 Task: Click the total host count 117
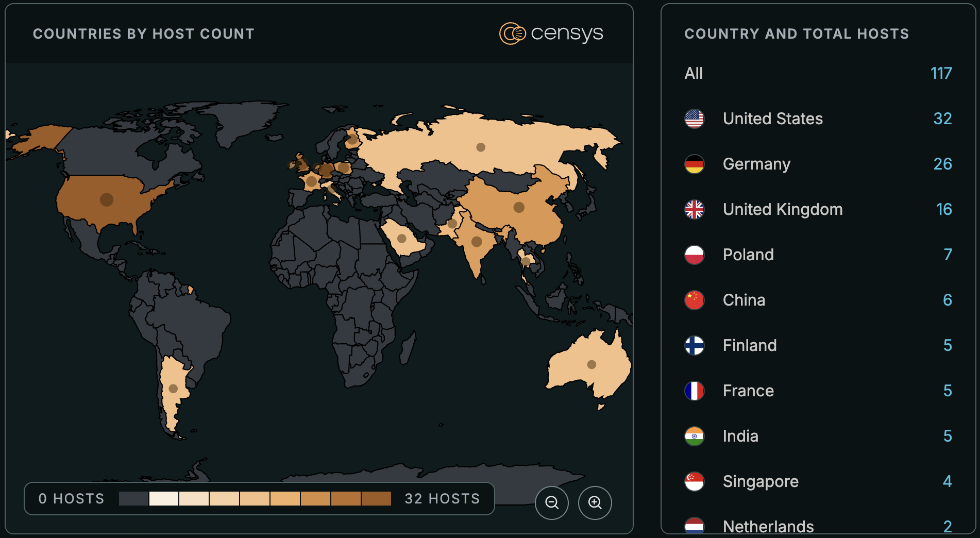click(x=941, y=73)
